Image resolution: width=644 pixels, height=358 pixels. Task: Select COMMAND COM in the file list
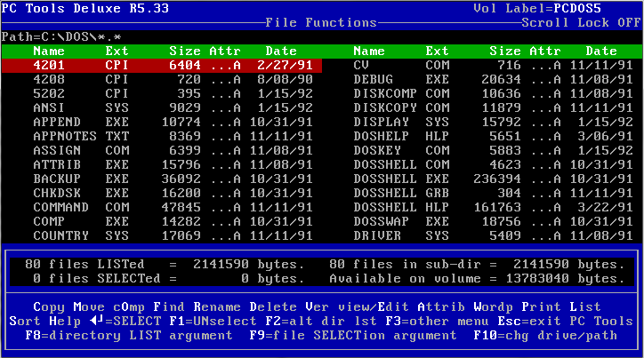[162, 207]
